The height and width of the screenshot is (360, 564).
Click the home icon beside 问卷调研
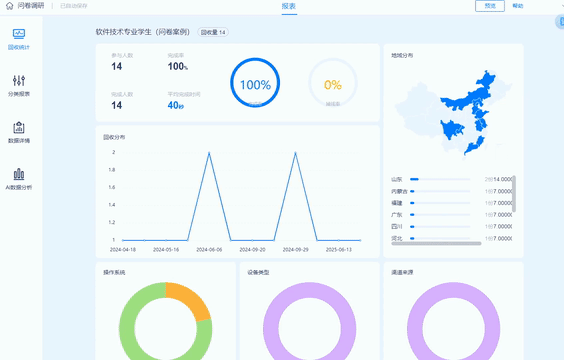tap(10, 6)
